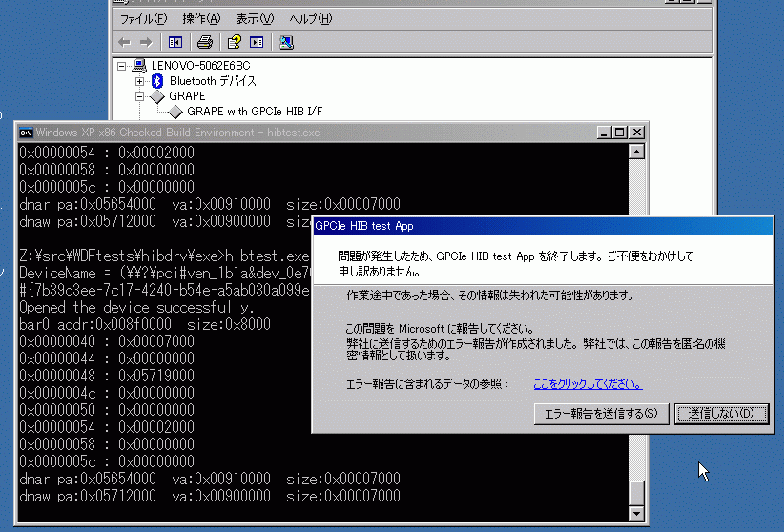Click the Bluetooth デバイス label
The width and height of the screenshot is (784, 532).
point(213,81)
